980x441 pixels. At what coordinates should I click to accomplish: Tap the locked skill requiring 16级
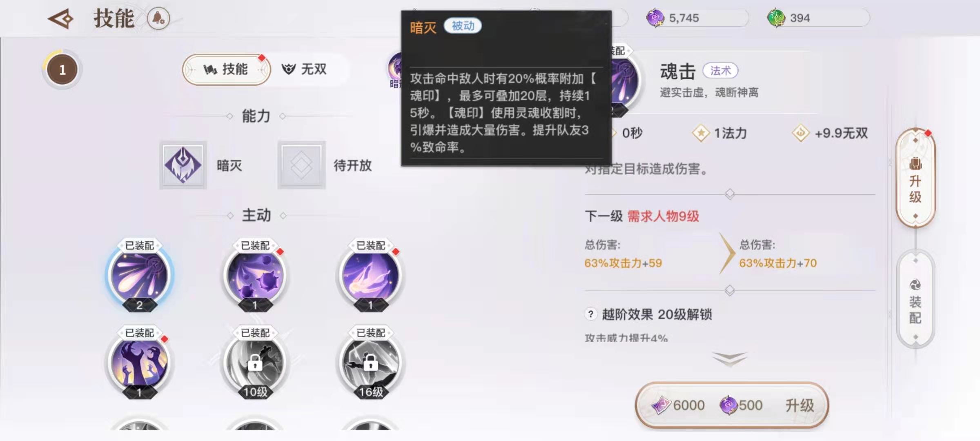(370, 363)
